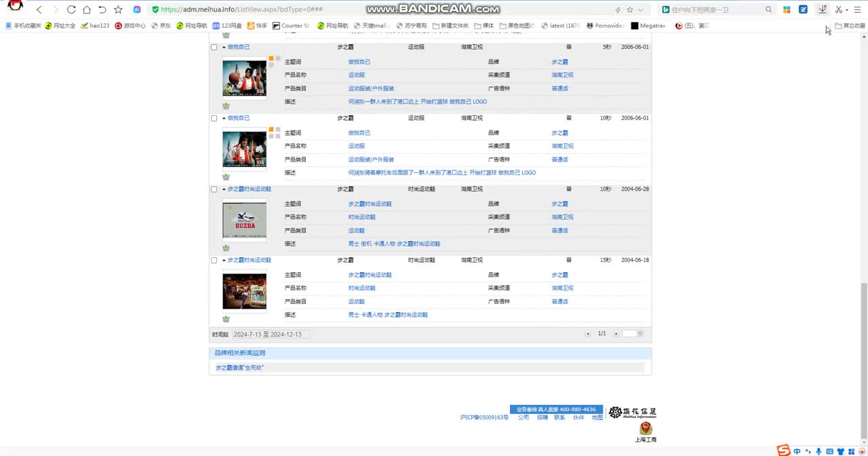Screen dimensions: 868x456
Task: Tick the checkbox for the 10秒 做我自己 ad
Action: [x=214, y=118]
